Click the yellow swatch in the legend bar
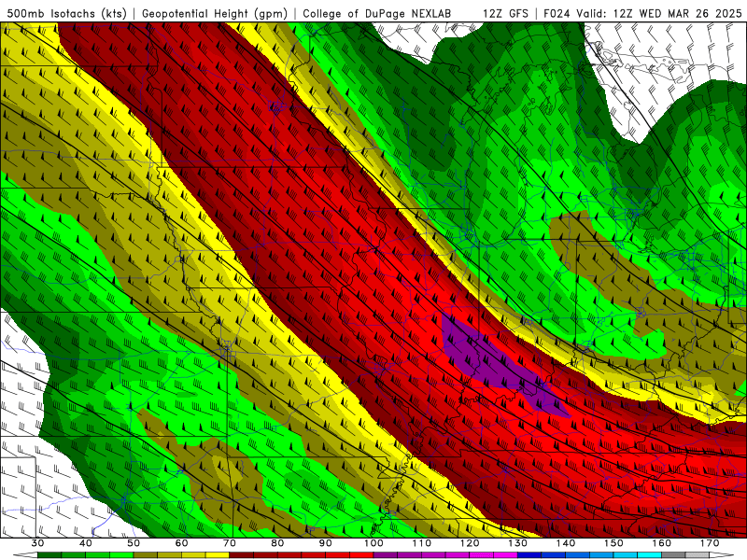The image size is (747, 560). click(218, 555)
